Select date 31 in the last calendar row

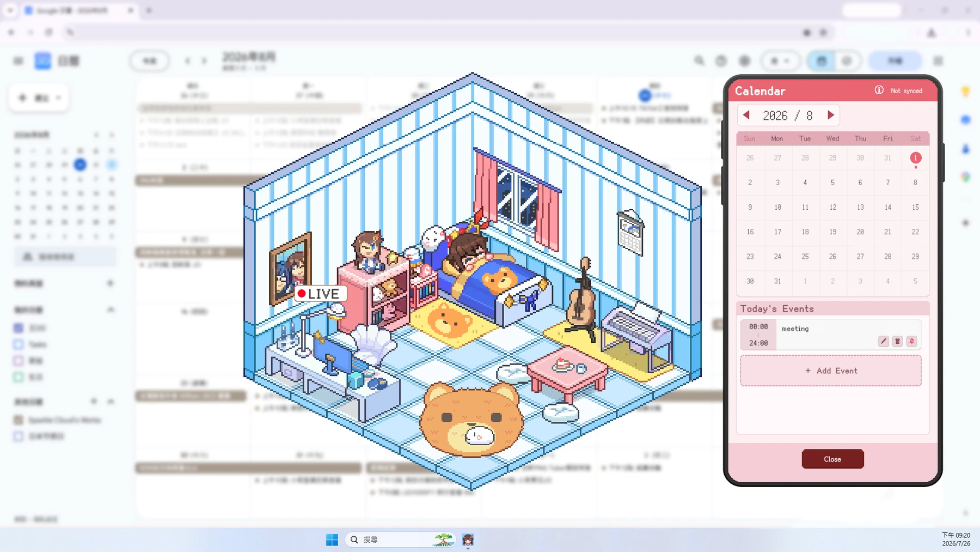pos(777,281)
